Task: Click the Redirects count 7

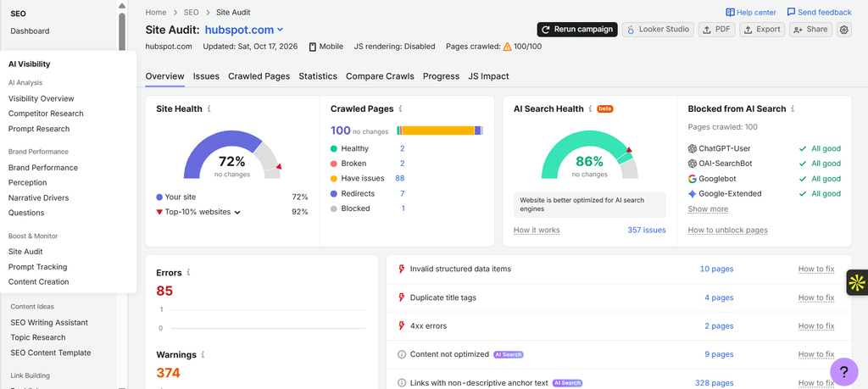Action: (x=403, y=194)
